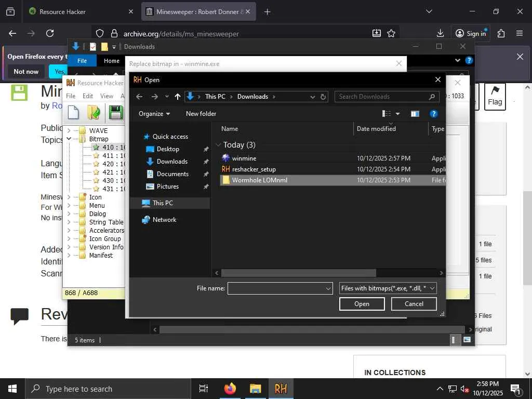The height and width of the screenshot is (399, 532).
Task: Go forward in the Open dialog
Action: [x=155, y=97]
